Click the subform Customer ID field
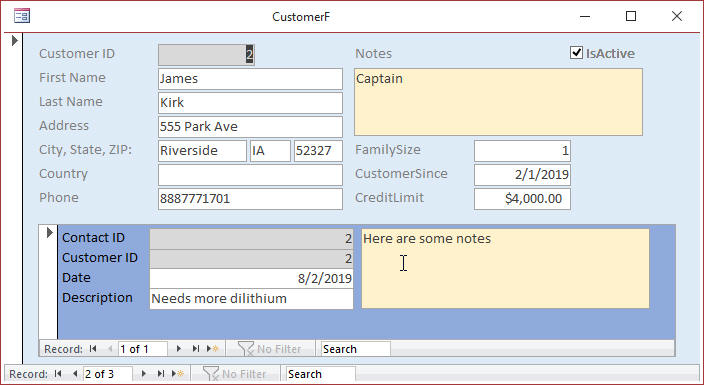Viewport: 704px width, 385px height. click(x=251, y=259)
